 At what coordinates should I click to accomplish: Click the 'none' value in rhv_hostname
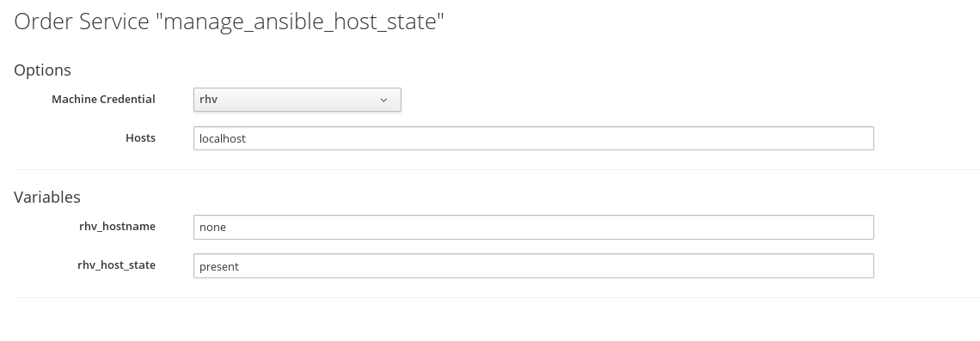212,228
